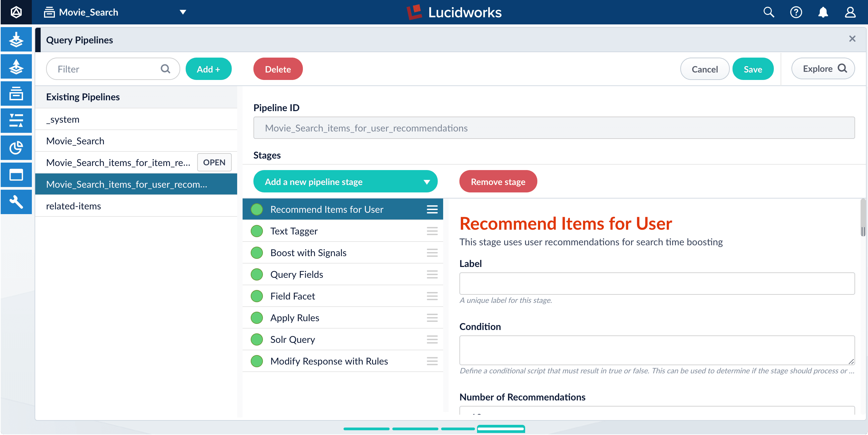Disable the Field Facet stage green dot
This screenshot has width=868, height=435.
tap(257, 296)
